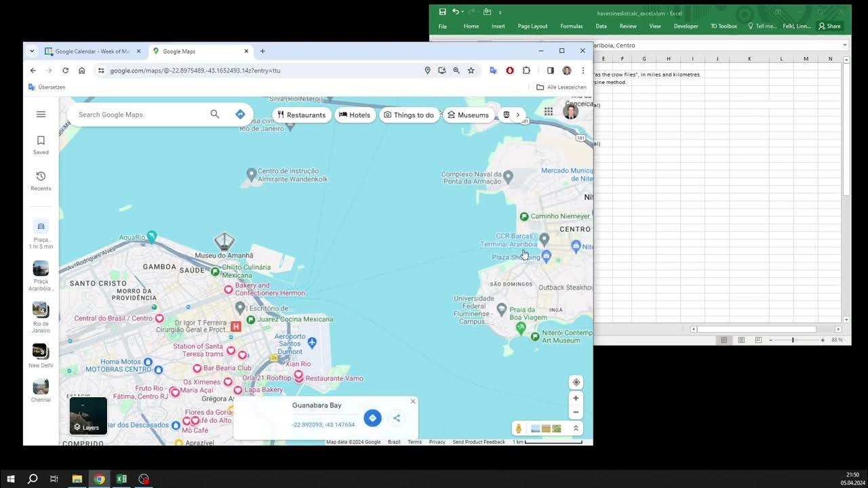The width and height of the screenshot is (868, 488).
Task: Open the Google apps grid
Action: coord(549,112)
